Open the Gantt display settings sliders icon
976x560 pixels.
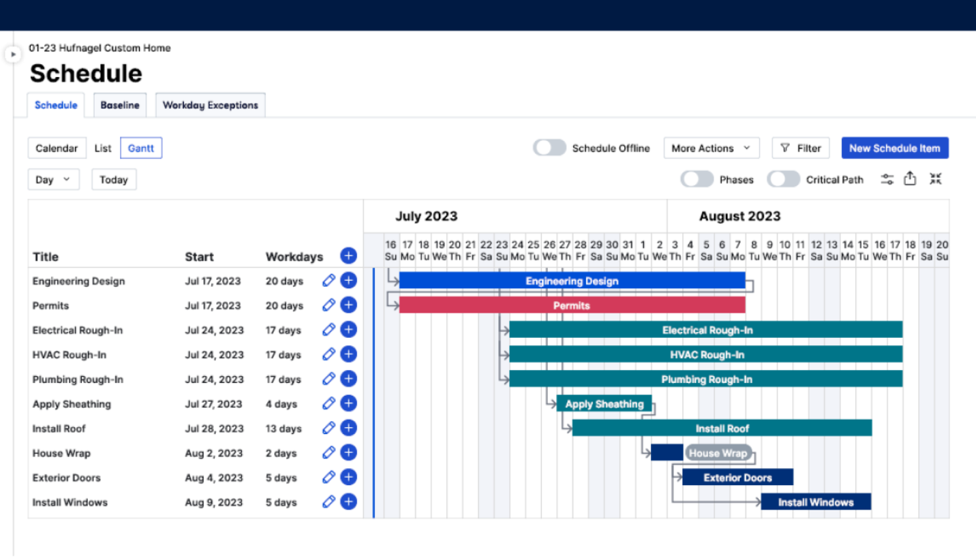pyautogui.click(x=887, y=178)
